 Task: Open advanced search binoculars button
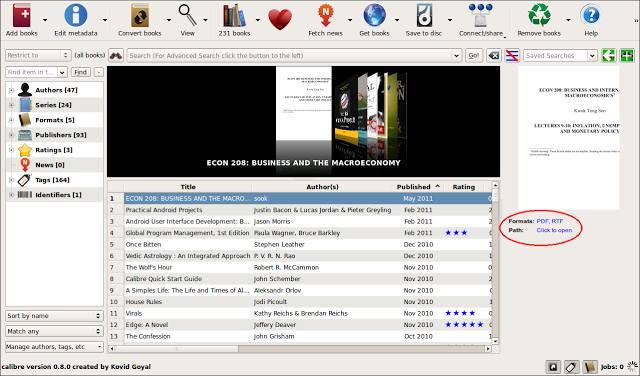tap(116, 56)
